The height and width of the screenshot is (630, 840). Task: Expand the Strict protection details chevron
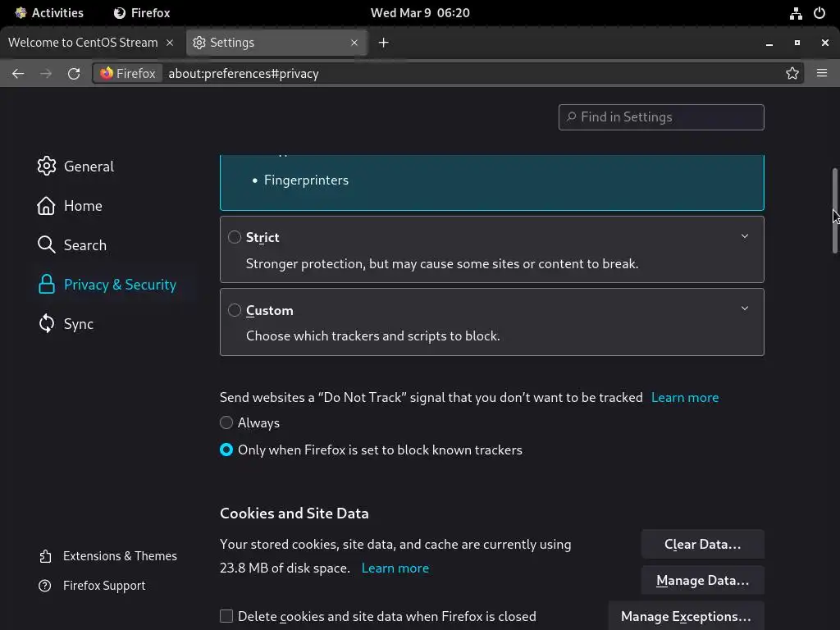click(x=745, y=236)
